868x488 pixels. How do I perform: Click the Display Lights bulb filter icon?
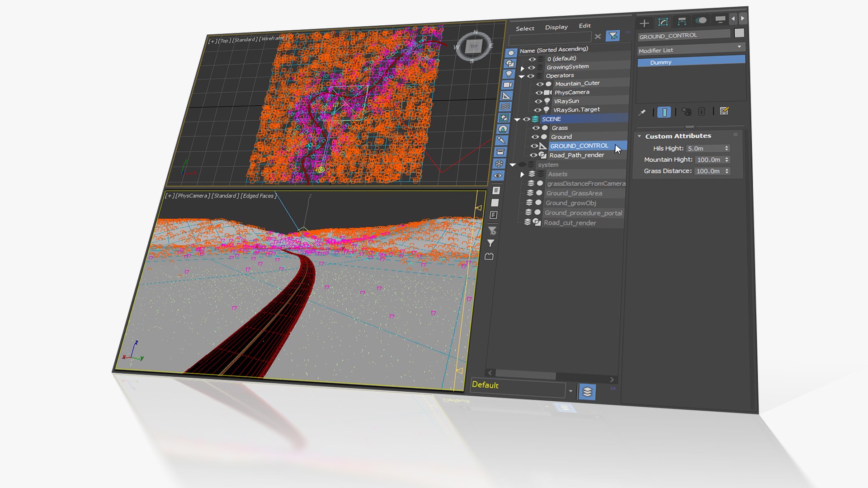pos(509,74)
